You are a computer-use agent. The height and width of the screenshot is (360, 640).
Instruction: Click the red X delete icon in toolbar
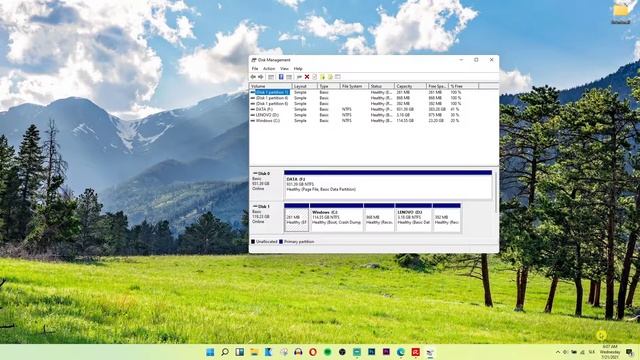tap(307, 77)
